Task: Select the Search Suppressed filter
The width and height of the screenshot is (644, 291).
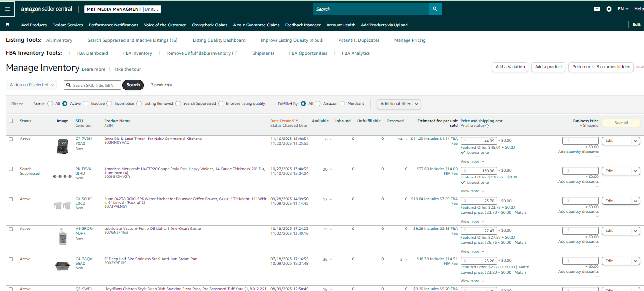Action: pos(178,103)
